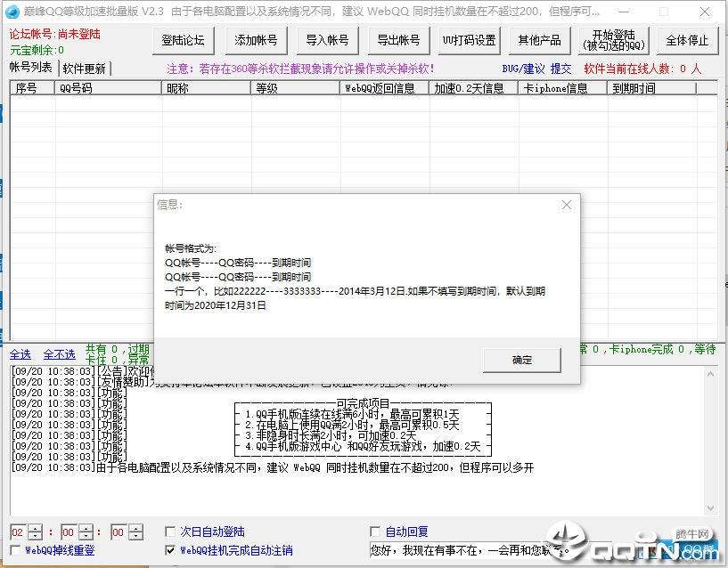Open 其他产品 other products
728x568 pixels.
coord(539,40)
